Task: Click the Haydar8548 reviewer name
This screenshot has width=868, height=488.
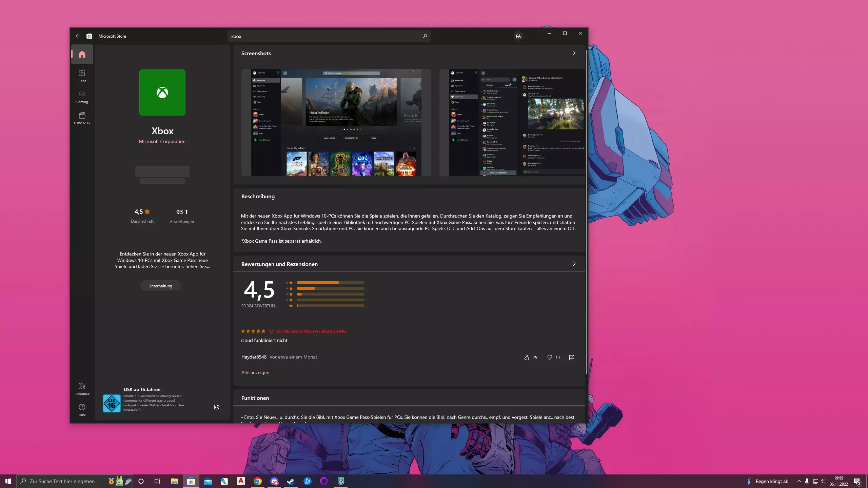Action: coord(254,357)
